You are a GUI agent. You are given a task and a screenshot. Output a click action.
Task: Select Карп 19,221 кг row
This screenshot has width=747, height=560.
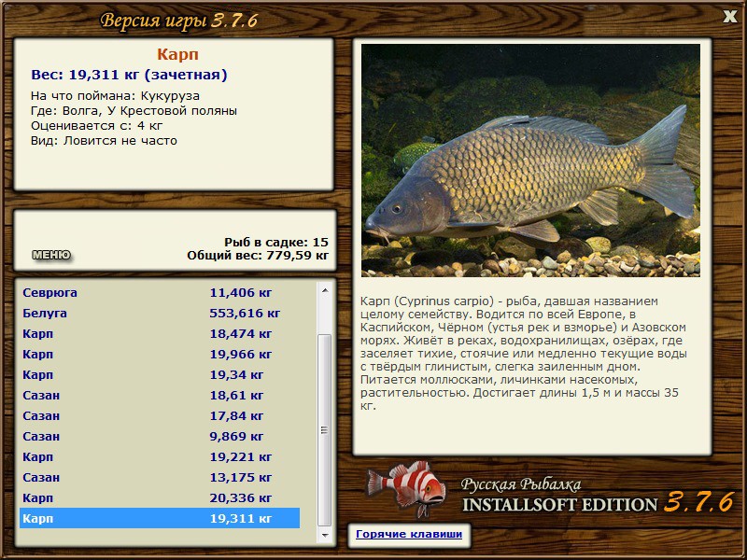[x=160, y=456]
